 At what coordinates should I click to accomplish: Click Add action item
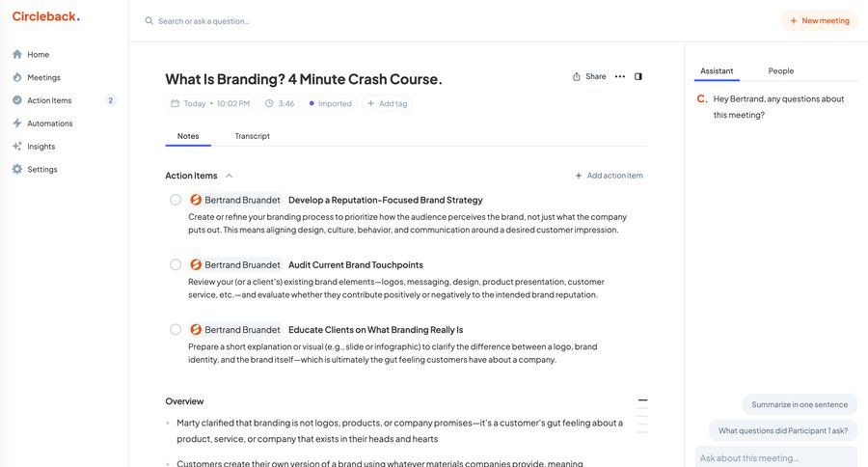609,176
